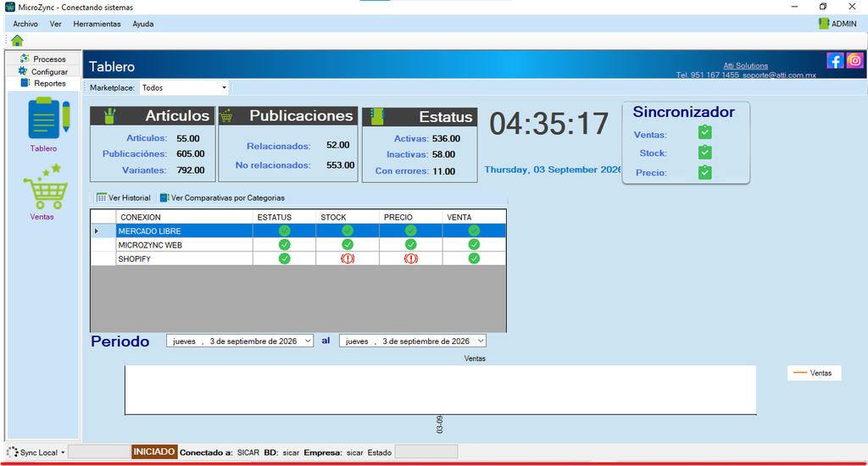The image size is (868, 466).
Task: Switch to the Reportes section
Action: click(42, 83)
